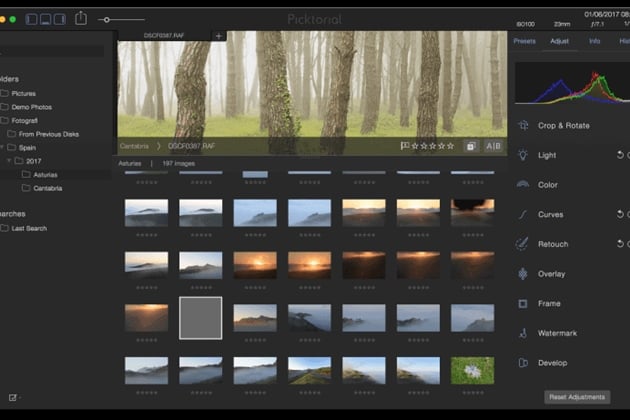Viewport: 630px width, 420px height.
Task: Expand the Curves section label
Action: click(550, 215)
